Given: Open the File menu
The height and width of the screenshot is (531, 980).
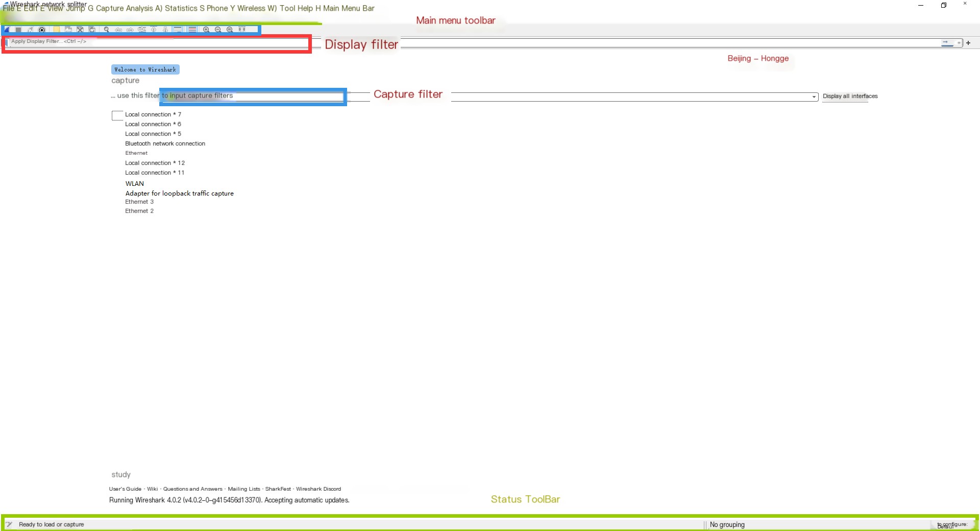Looking at the screenshot, I should click(x=9, y=9).
